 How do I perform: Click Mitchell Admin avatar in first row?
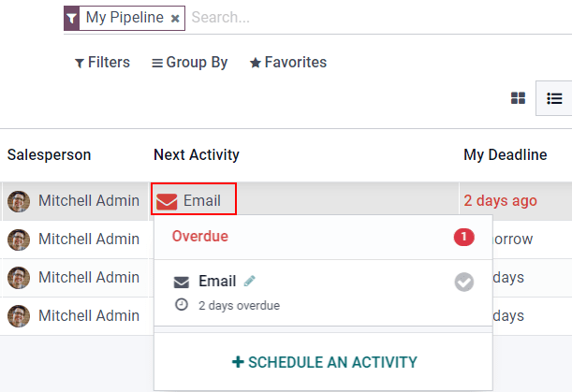[x=19, y=200]
